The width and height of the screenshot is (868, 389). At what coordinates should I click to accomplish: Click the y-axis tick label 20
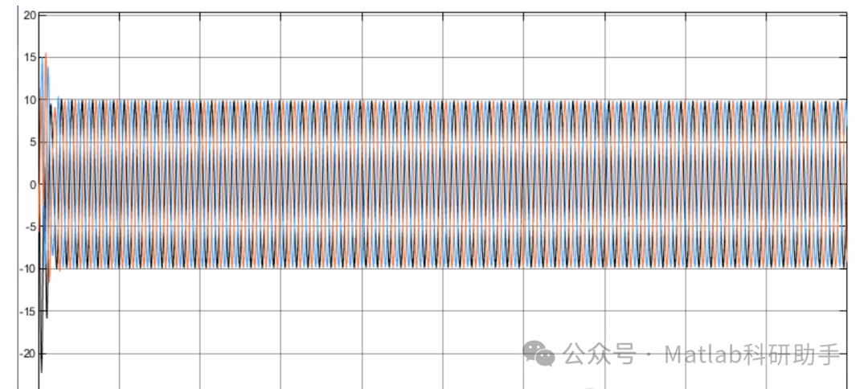(x=29, y=15)
